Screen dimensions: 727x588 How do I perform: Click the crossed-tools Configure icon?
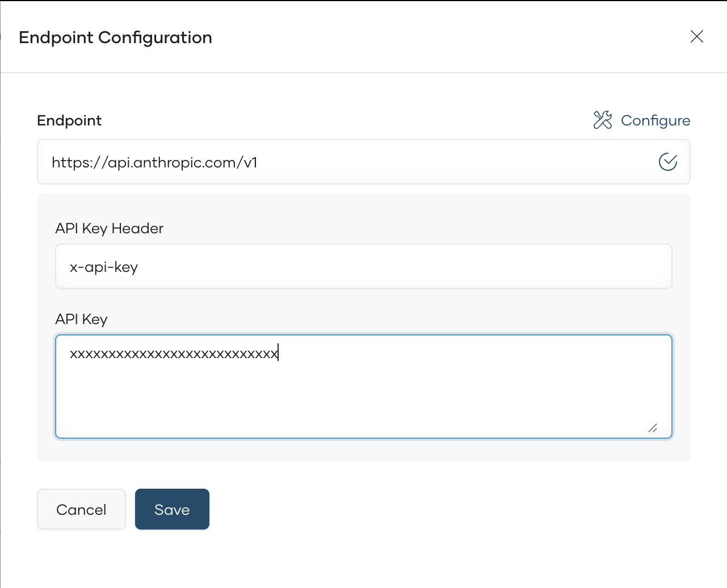pyautogui.click(x=602, y=120)
